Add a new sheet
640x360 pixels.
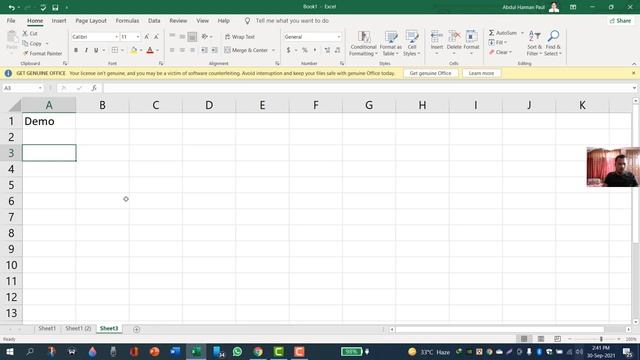(x=136, y=329)
